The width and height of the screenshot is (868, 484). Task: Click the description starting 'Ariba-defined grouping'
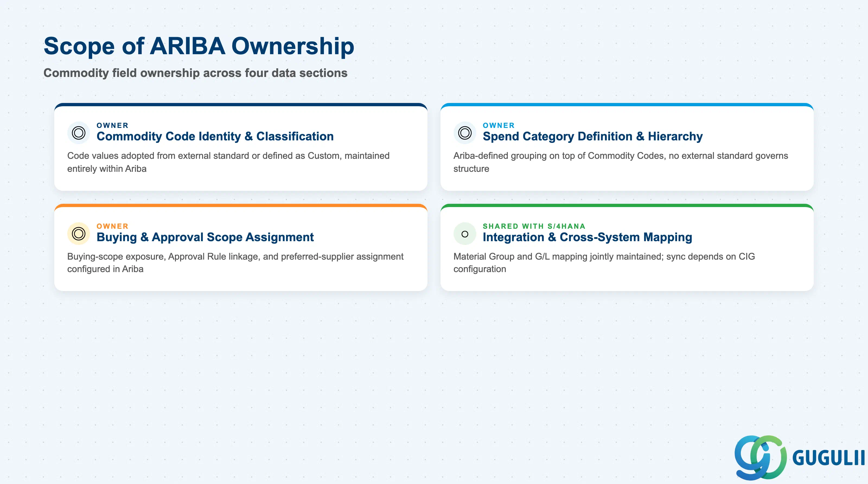[621, 162]
